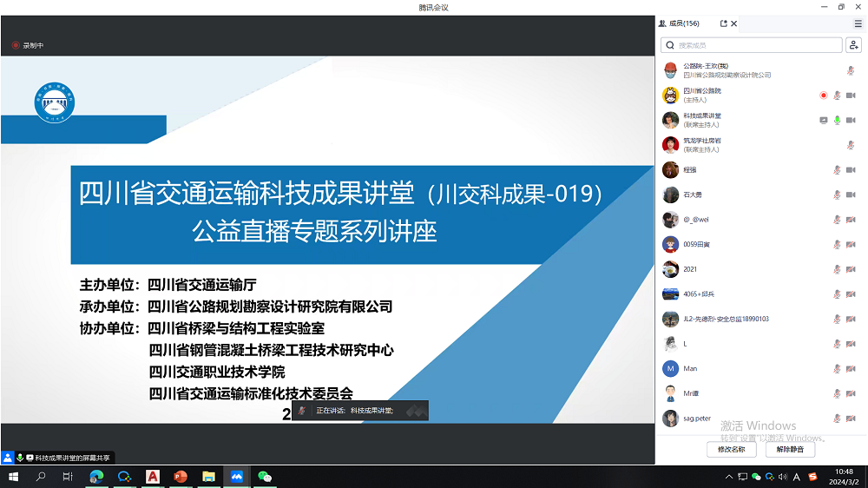The height and width of the screenshot is (488, 868).
Task: Click the red recording indicator for 四川省公路院
Action: pyautogui.click(x=823, y=96)
